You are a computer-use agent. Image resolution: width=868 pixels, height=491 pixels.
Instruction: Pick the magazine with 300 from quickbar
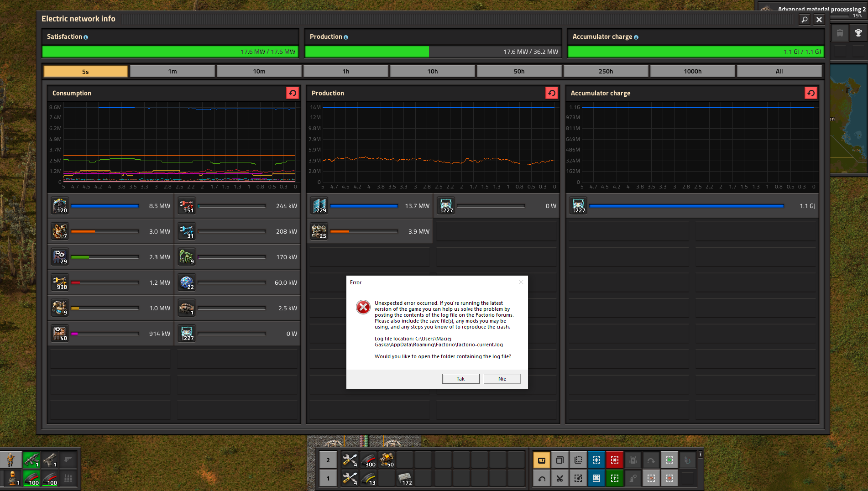pyautogui.click(x=369, y=460)
